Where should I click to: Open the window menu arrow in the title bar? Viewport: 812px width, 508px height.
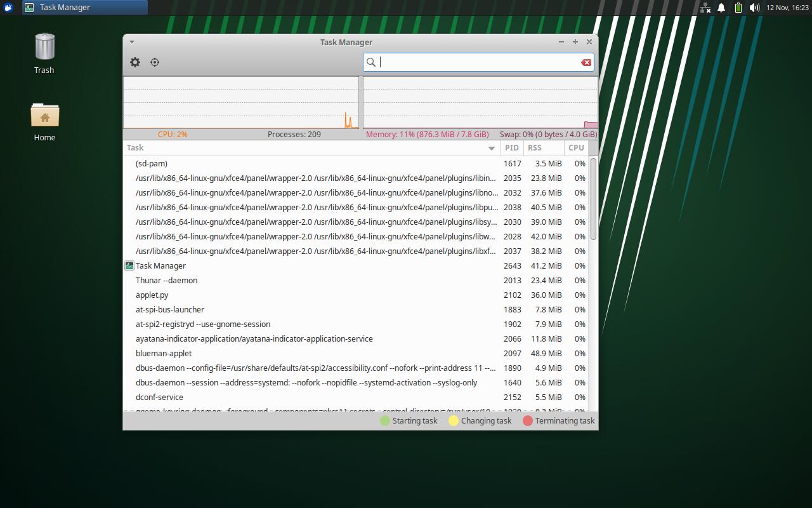[x=131, y=42]
